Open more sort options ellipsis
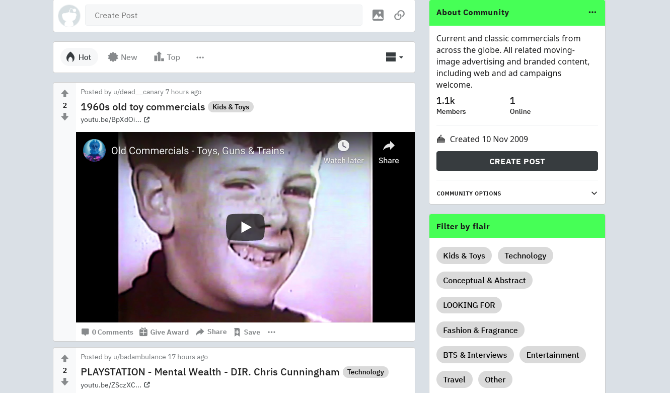 pos(200,57)
